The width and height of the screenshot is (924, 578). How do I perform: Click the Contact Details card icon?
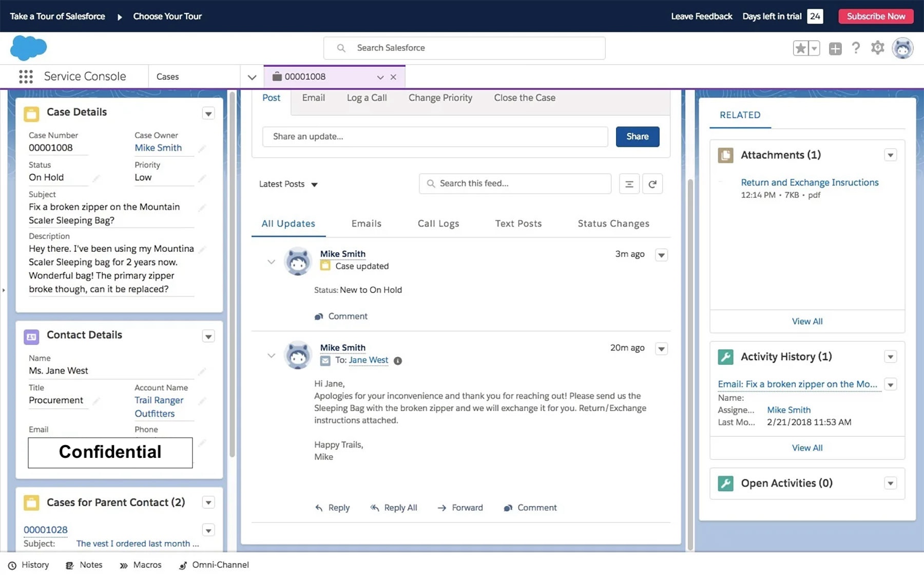tap(31, 337)
